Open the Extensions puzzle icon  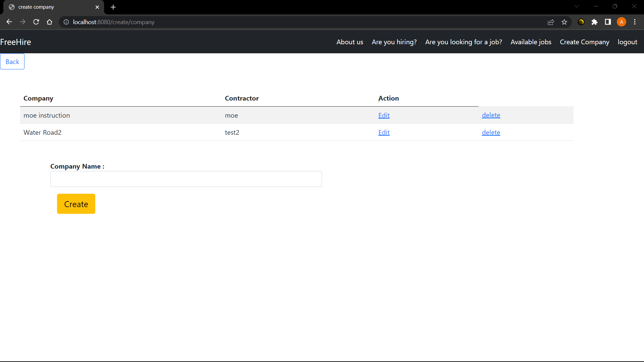[594, 22]
